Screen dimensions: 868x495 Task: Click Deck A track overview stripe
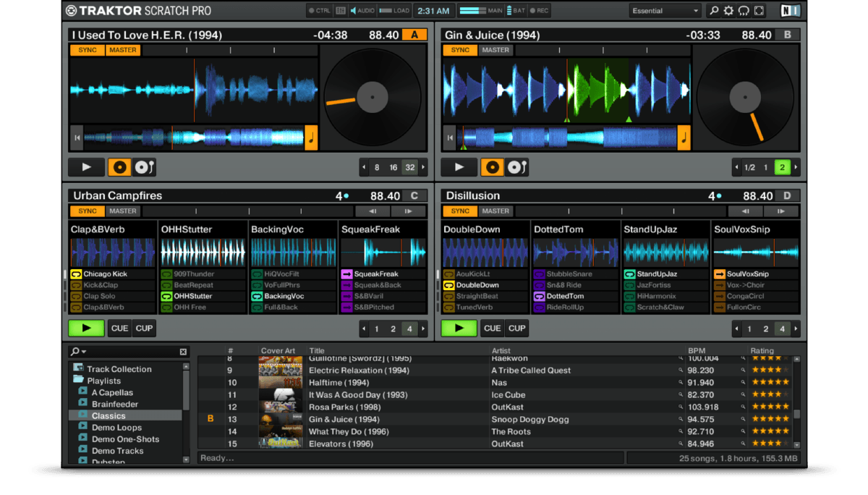click(194, 137)
